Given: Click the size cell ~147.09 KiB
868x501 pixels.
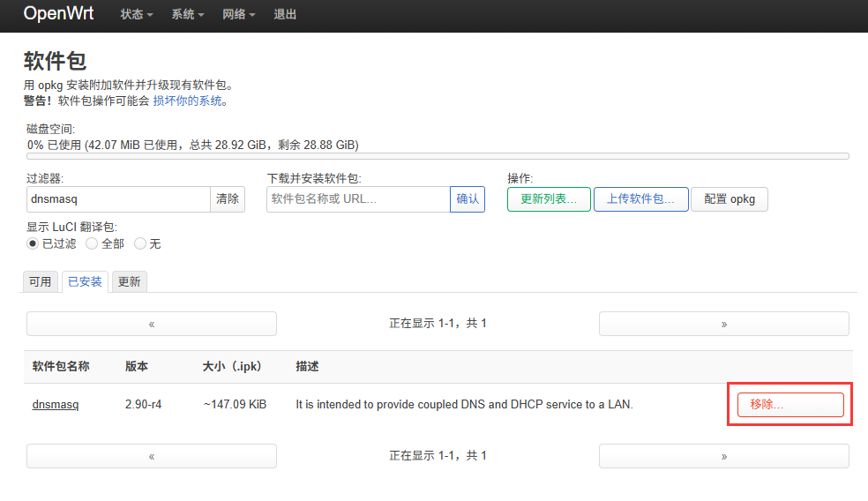Looking at the screenshot, I should (235, 405).
